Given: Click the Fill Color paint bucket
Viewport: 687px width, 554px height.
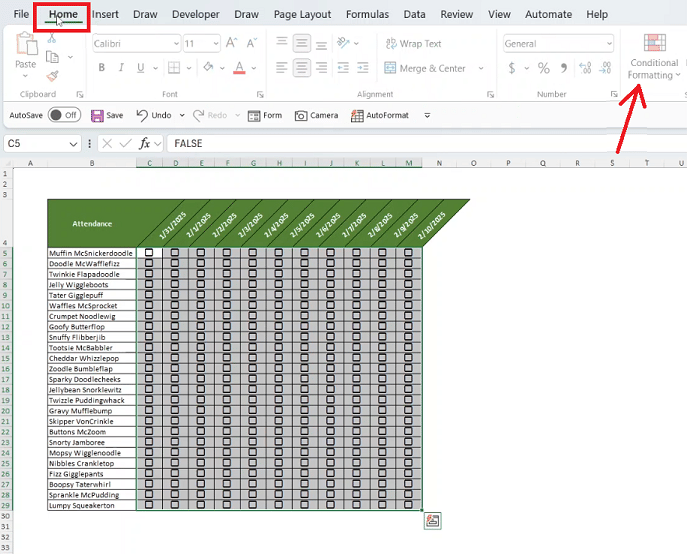Looking at the screenshot, I should [209, 67].
